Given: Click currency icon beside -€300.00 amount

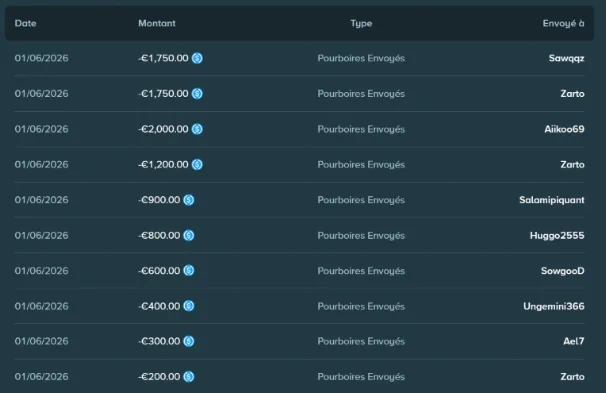Looking at the screenshot, I should [189, 341].
